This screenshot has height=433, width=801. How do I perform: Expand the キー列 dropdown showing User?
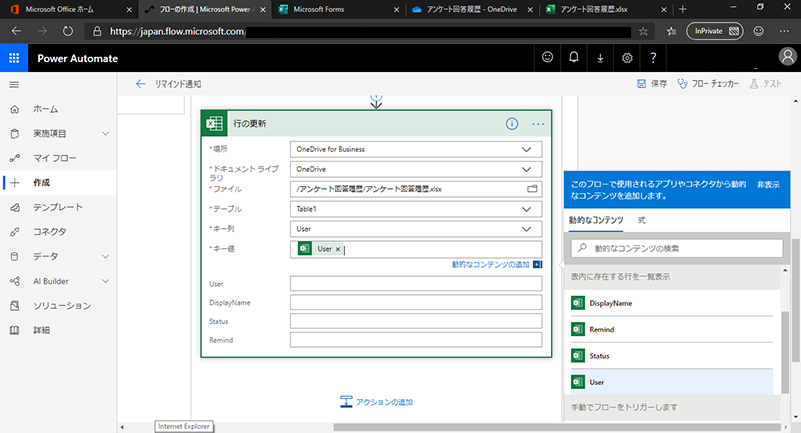[x=526, y=229]
